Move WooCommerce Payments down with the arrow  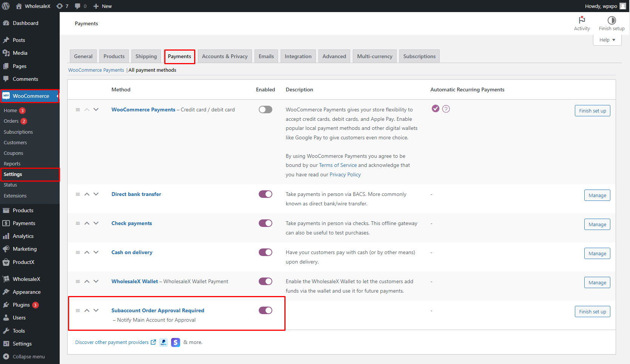point(96,110)
